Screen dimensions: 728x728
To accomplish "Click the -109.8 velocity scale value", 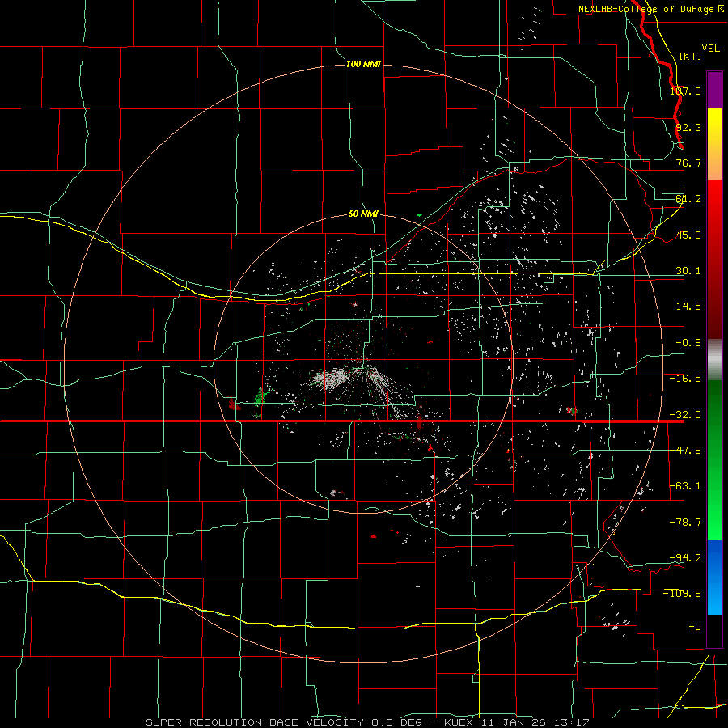I will [682, 594].
